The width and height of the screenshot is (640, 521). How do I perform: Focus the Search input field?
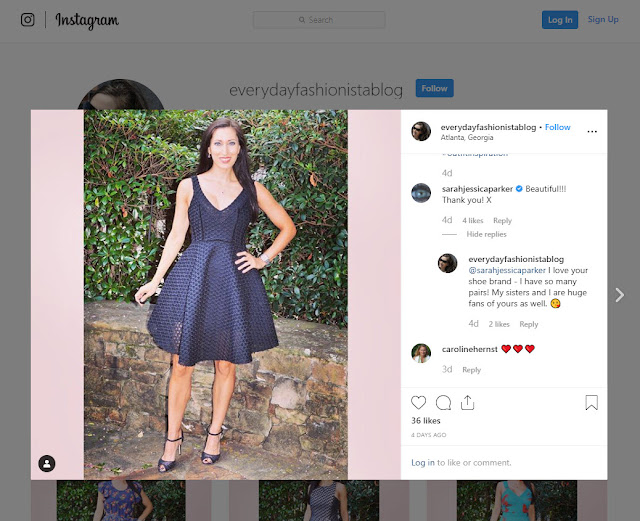(x=319, y=20)
